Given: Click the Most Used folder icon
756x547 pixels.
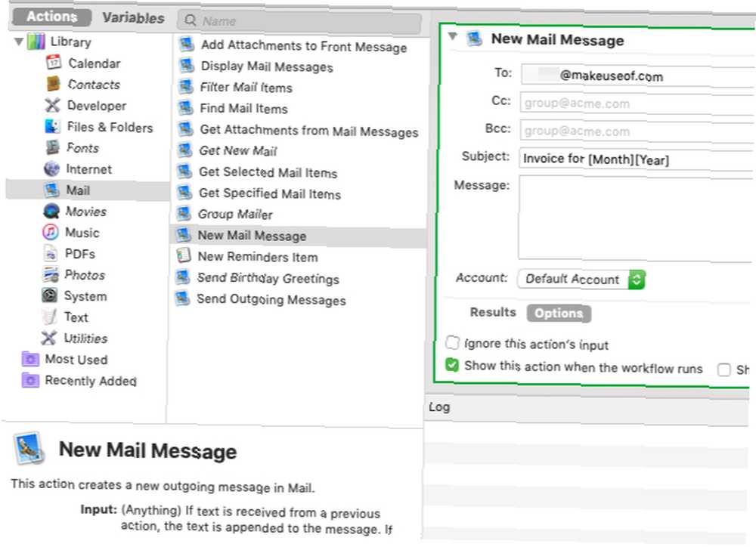Looking at the screenshot, I should coord(30,359).
